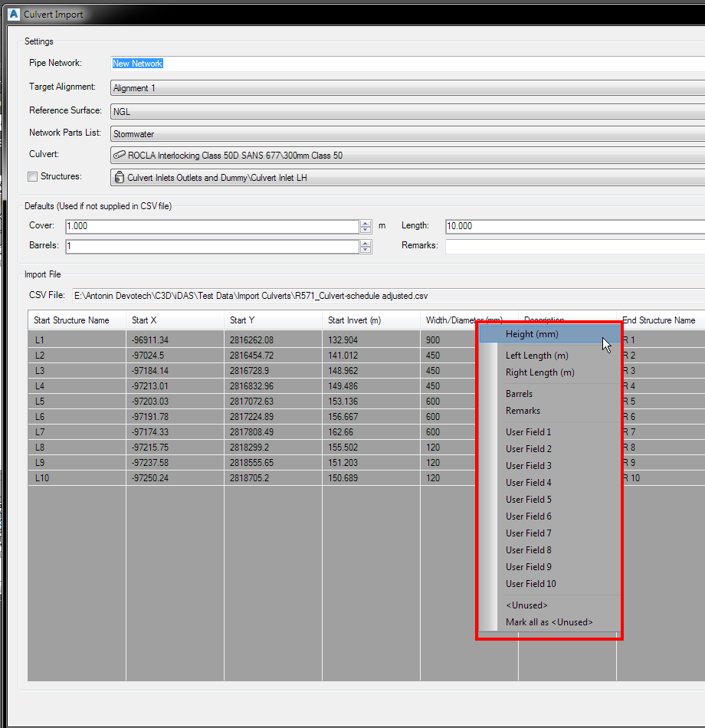Choose Height (mm) from context menu
The height and width of the screenshot is (728, 705).
[x=550, y=334]
